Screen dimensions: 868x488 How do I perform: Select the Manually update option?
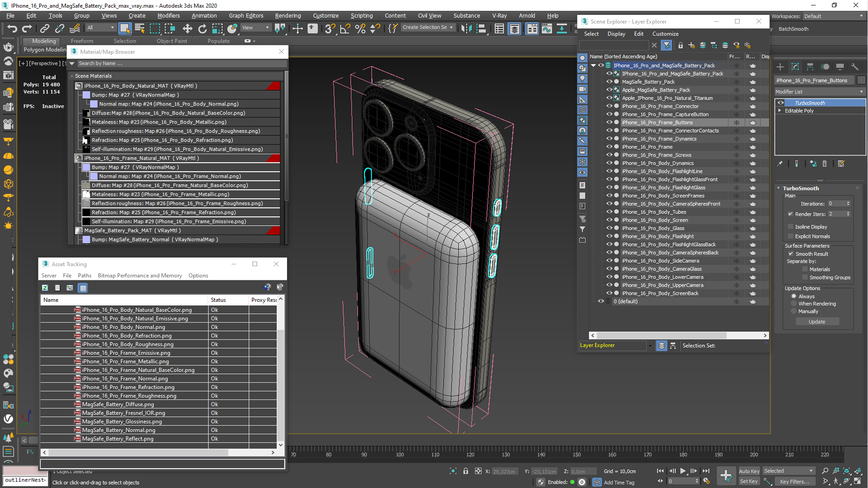click(793, 311)
